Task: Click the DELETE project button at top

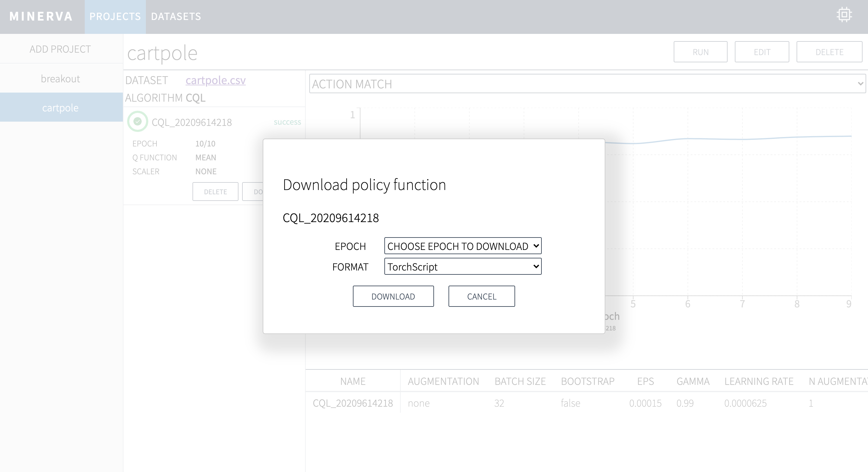Action: (x=829, y=52)
